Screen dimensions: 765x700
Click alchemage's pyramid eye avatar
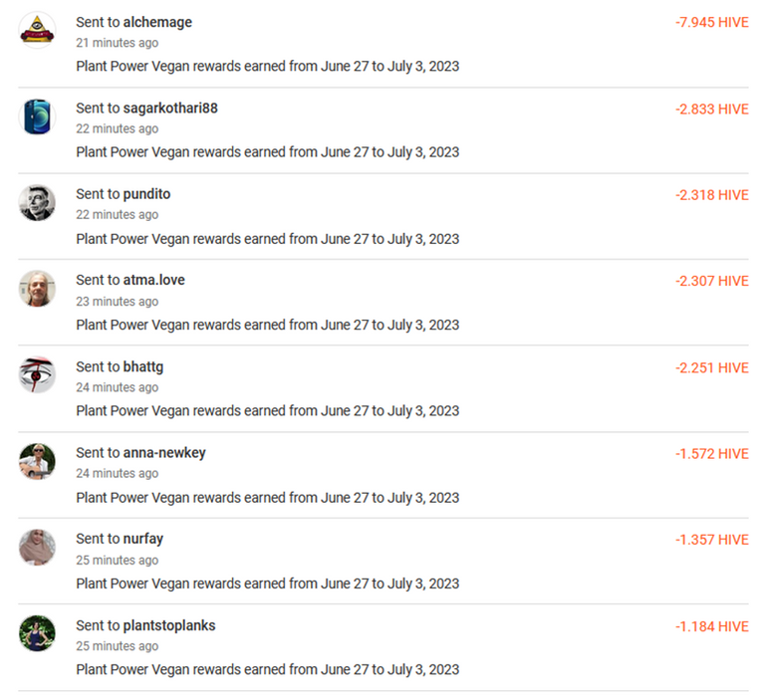pos(37,30)
